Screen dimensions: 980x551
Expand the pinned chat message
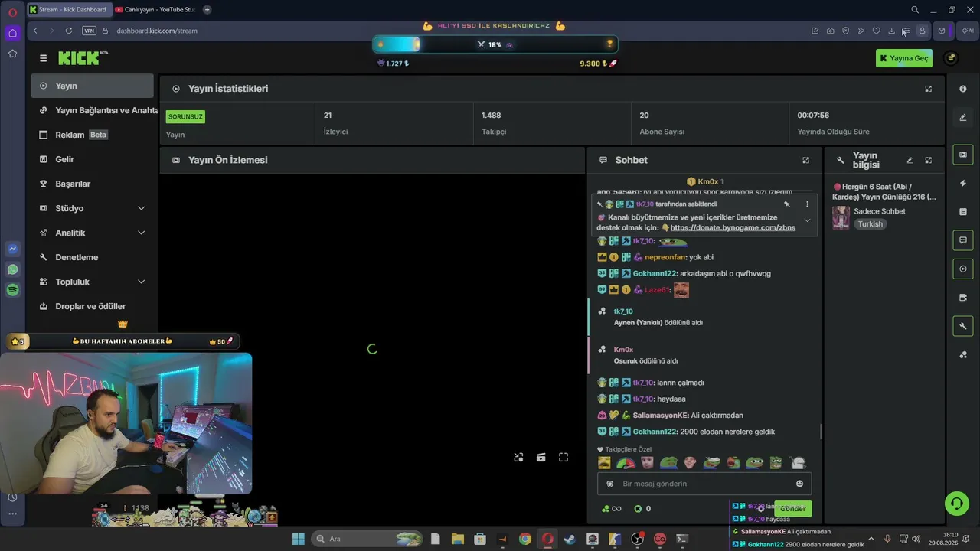(x=807, y=220)
